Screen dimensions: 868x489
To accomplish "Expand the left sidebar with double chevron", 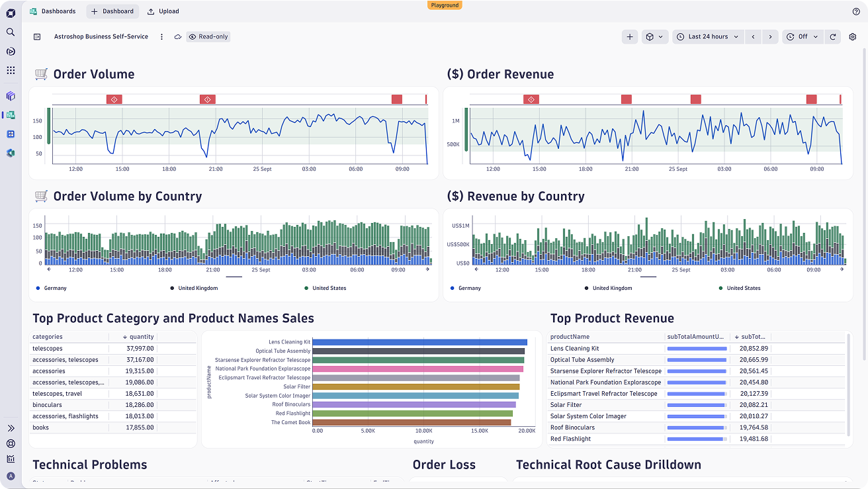I will click(11, 428).
